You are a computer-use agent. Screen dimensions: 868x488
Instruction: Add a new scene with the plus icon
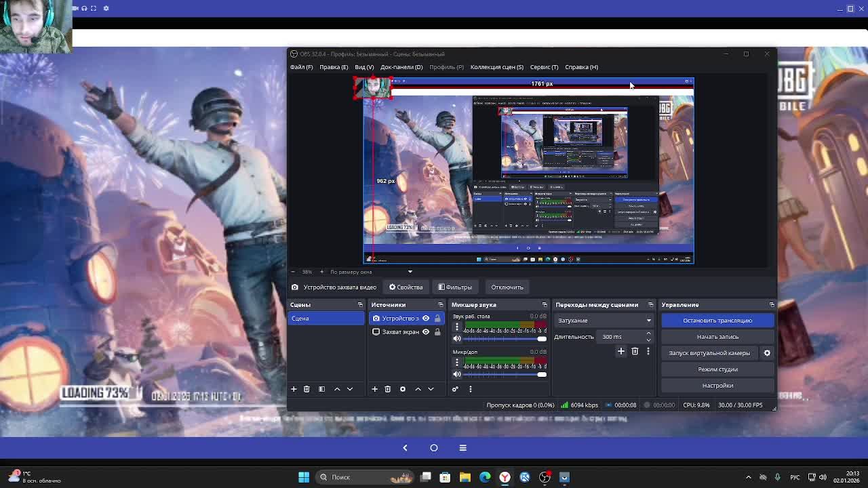294,389
